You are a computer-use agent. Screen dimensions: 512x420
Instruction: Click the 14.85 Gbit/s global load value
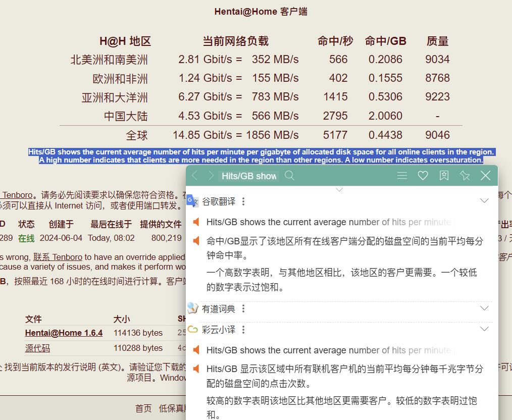202,135
